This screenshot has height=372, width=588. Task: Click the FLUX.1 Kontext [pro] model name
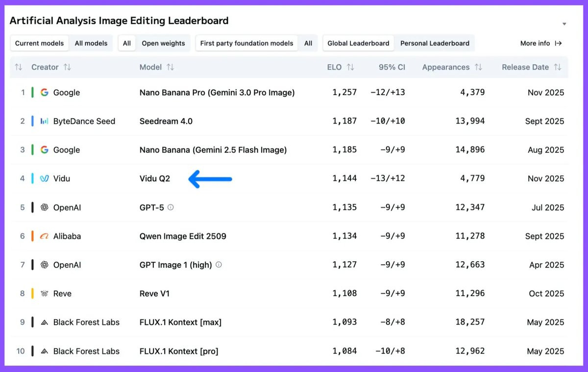[179, 351]
